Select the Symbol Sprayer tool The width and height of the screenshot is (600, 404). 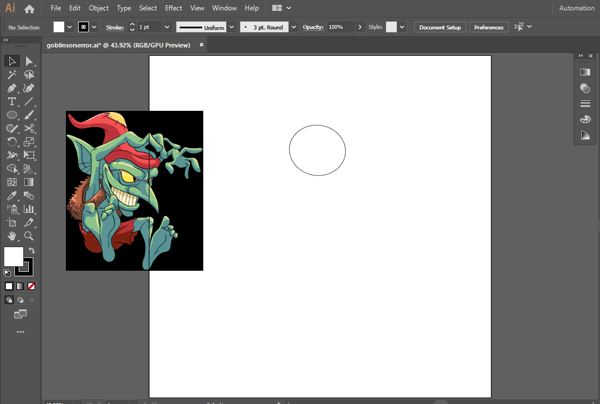[12, 209]
